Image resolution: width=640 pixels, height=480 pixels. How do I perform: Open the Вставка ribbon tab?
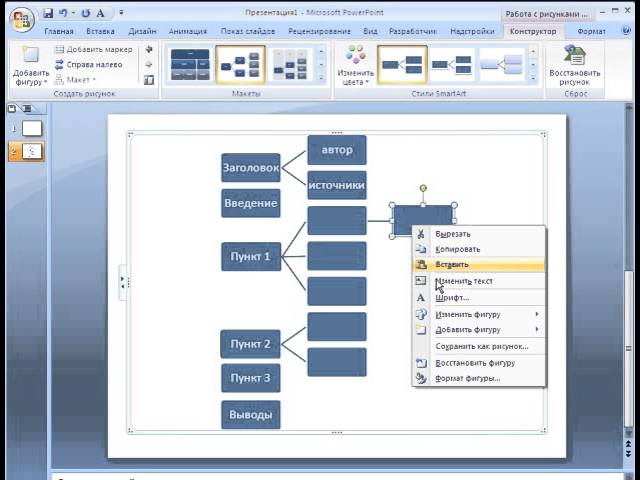[x=100, y=31]
